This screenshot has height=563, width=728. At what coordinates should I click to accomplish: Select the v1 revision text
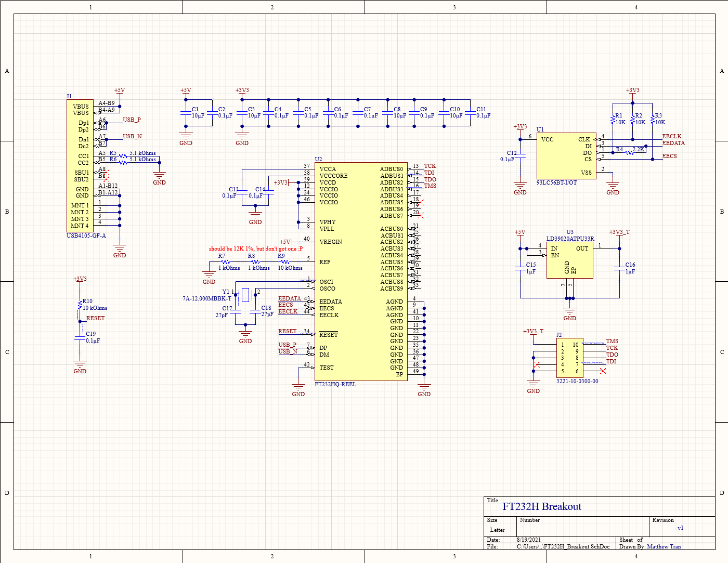click(x=680, y=528)
